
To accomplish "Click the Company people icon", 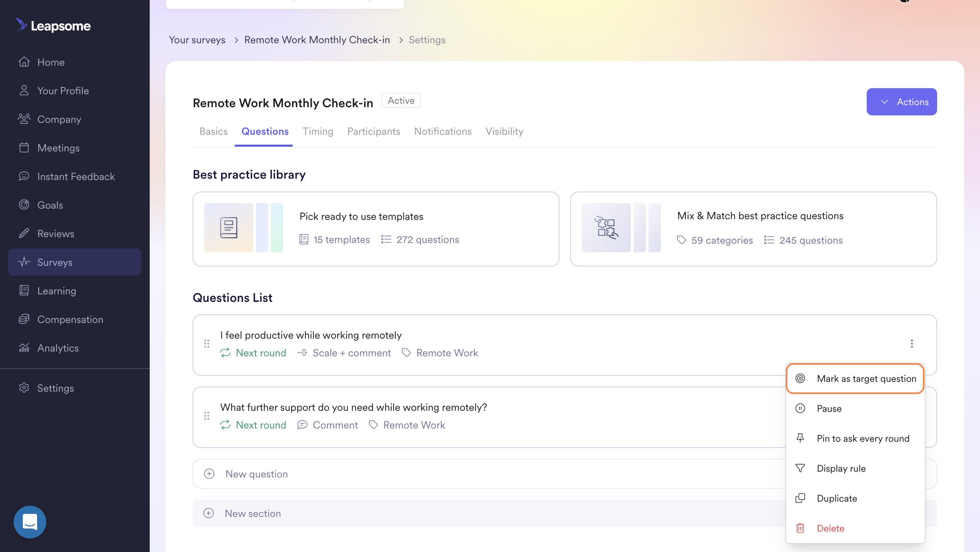I will (x=24, y=119).
